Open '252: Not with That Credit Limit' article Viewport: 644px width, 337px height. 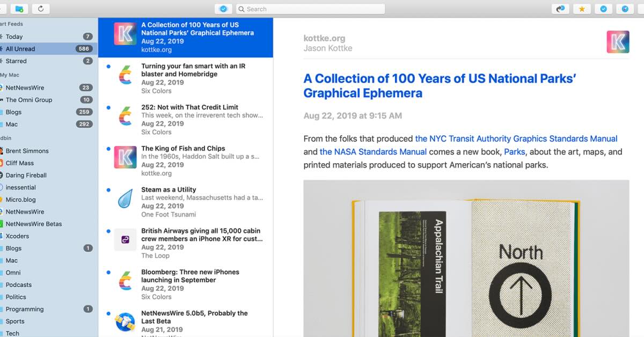186,120
